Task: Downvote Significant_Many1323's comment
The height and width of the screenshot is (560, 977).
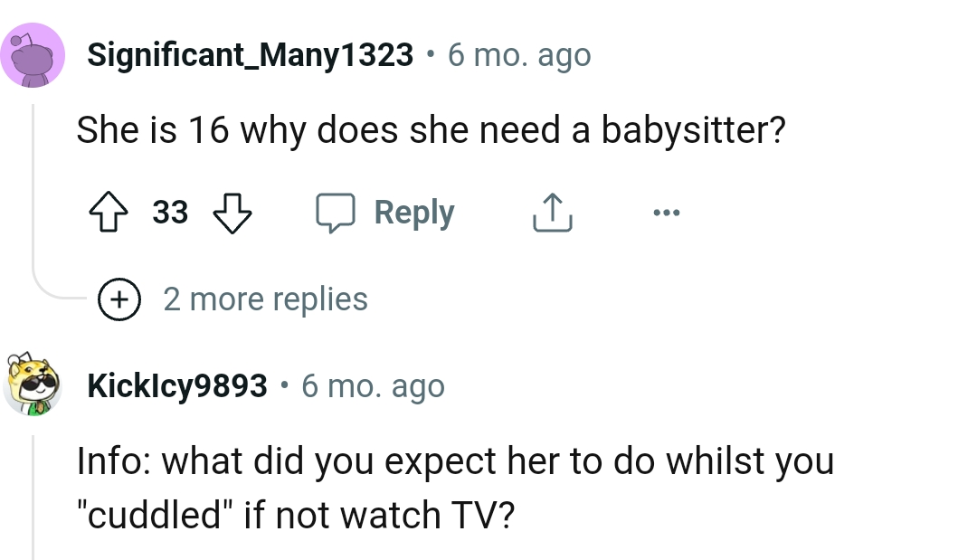Action: tap(232, 214)
